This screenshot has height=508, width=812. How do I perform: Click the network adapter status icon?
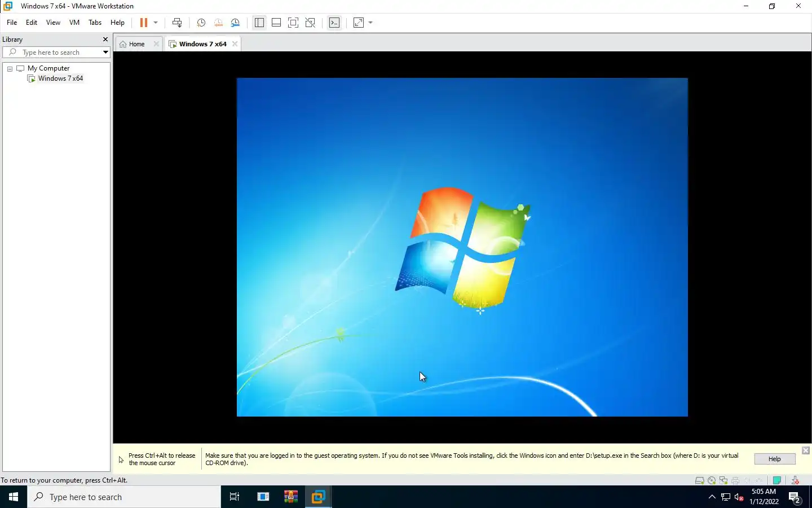click(723, 481)
